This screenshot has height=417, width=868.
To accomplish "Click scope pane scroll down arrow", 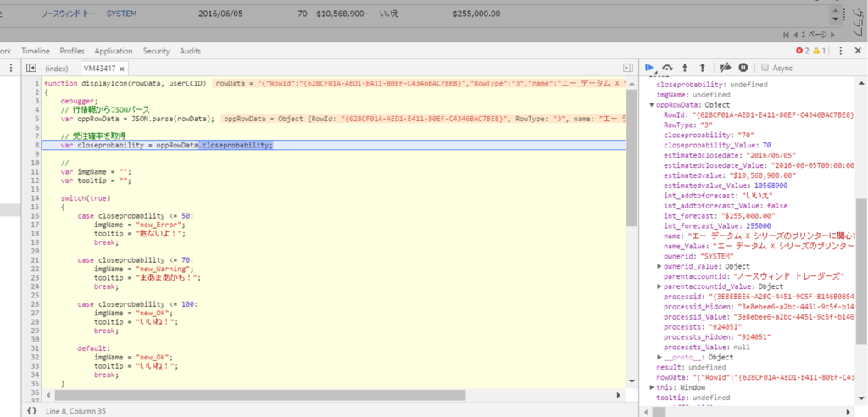I will (862, 398).
